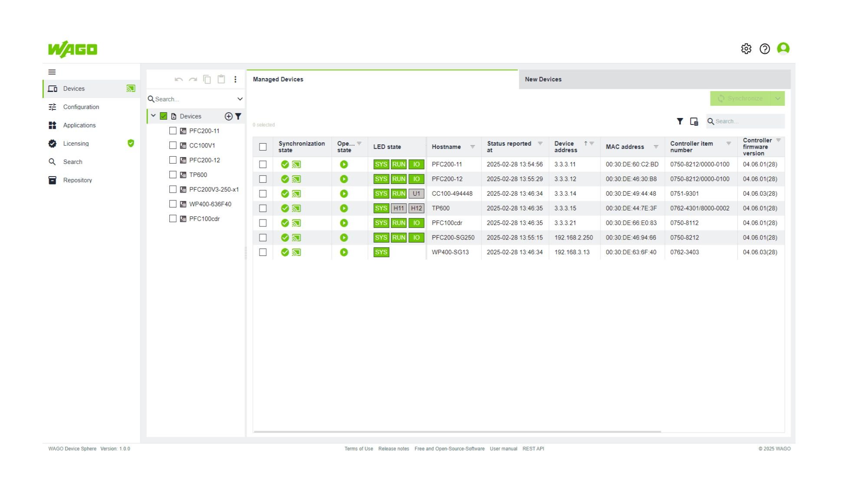Click the green shield icon beside Licensing
The width and height of the screenshot is (868, 488).
pos(131,143)
